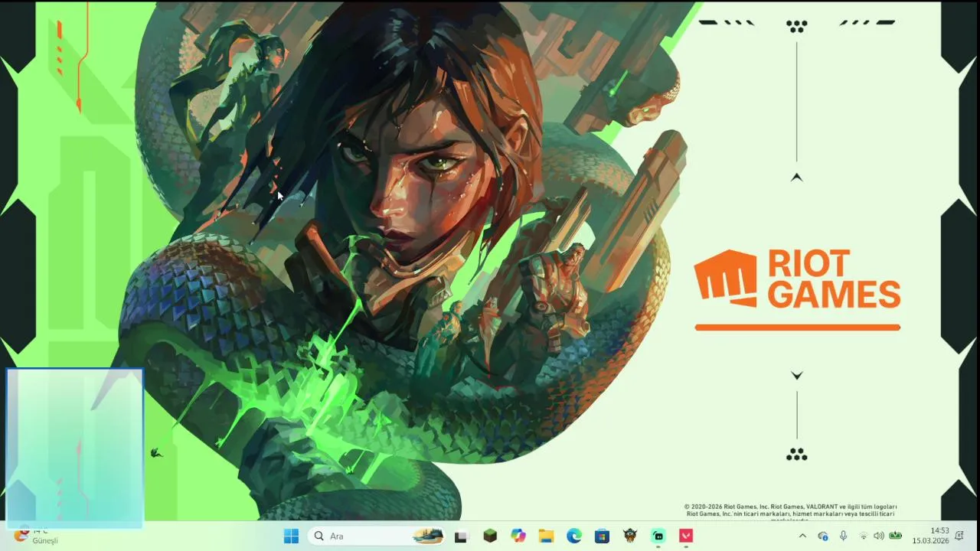
Task: Open the OneDrive cloud tray icon
Action: [823, 536]
